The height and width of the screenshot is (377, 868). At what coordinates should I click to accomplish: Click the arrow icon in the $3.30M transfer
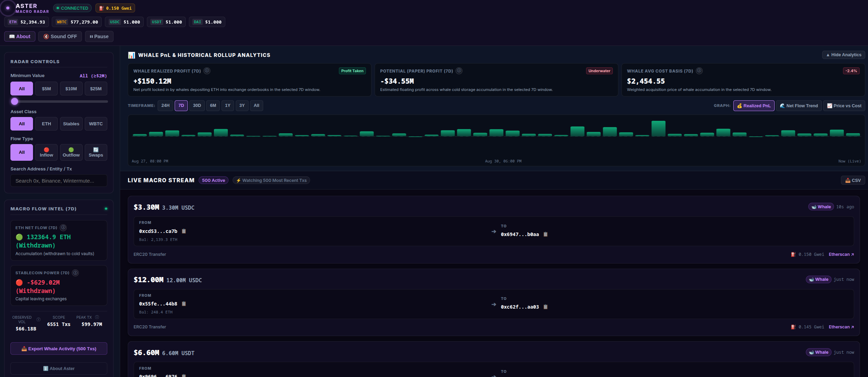point(494,232)
